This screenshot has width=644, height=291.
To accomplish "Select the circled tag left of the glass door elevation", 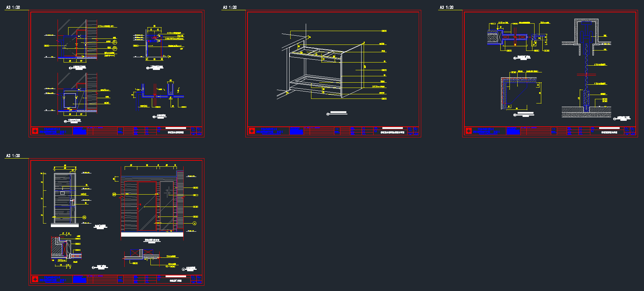I will tap(114, 194).
